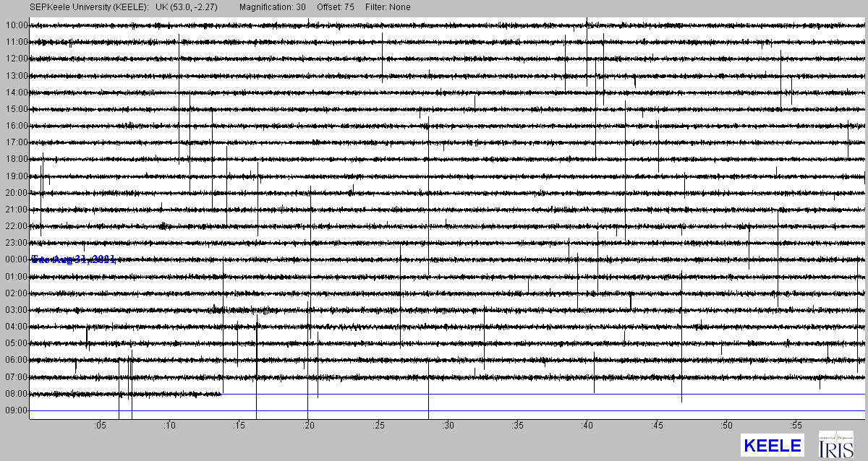Select the 10:00 hour row label
This screenshot has height=461, width=868.
tap(16, 25)
